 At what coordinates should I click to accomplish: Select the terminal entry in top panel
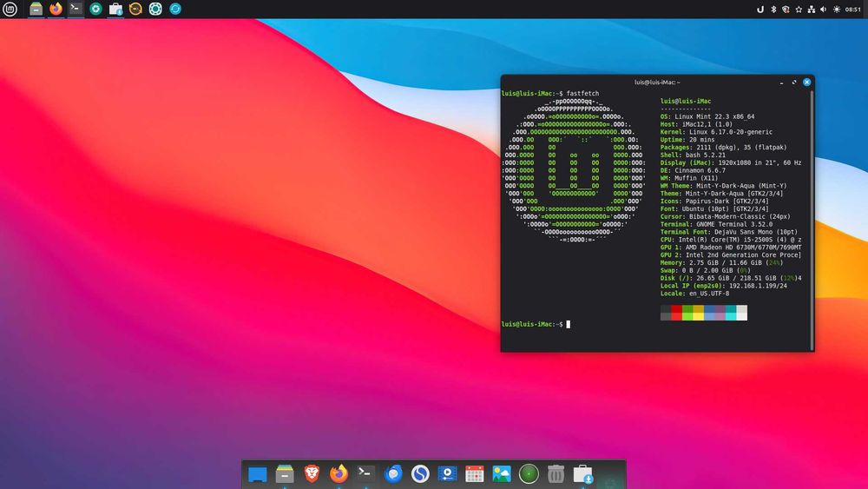(x=76, y=9)
